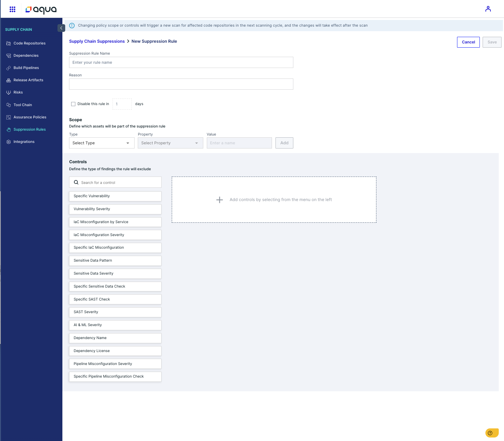Click the Cancel button
Viewport: 504px width, 441px height.
[468, 42]
